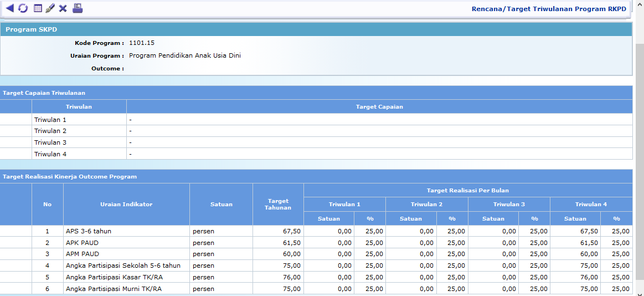Click the Program SKPD panel header
The height and width of the screenshot is (296, 644).
32,29
